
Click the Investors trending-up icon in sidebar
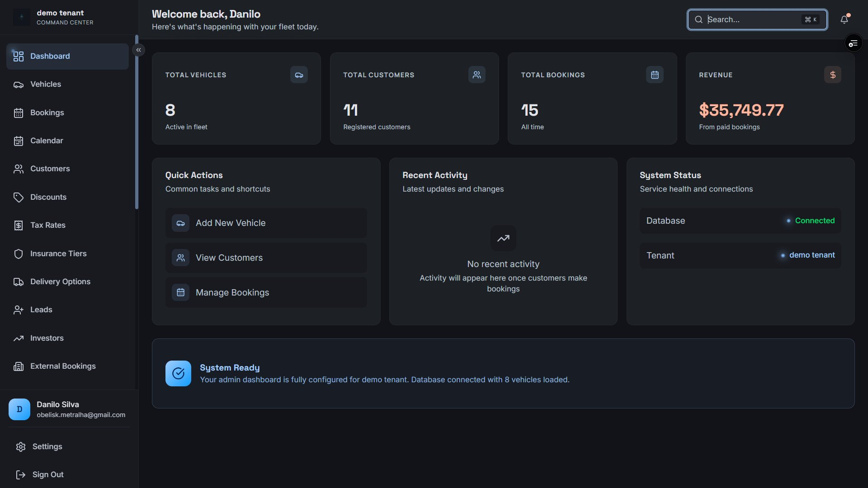pyautogui.click(x=19, y=338)
